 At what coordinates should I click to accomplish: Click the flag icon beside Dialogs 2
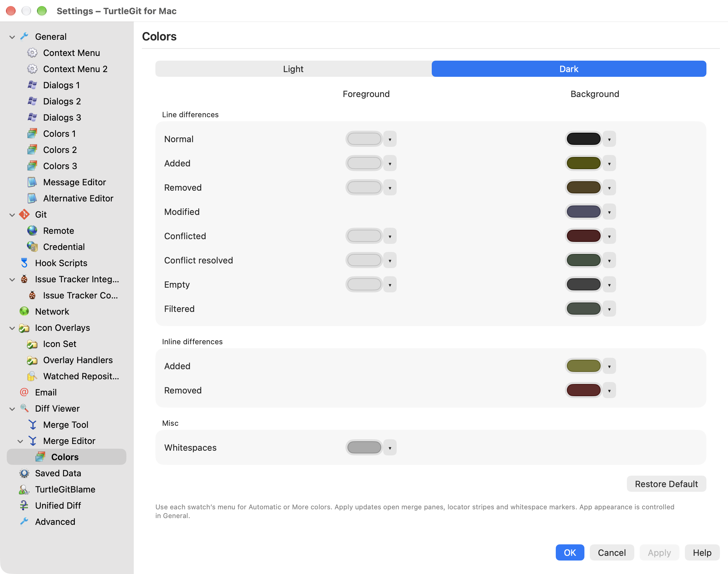tap(32, 101)
